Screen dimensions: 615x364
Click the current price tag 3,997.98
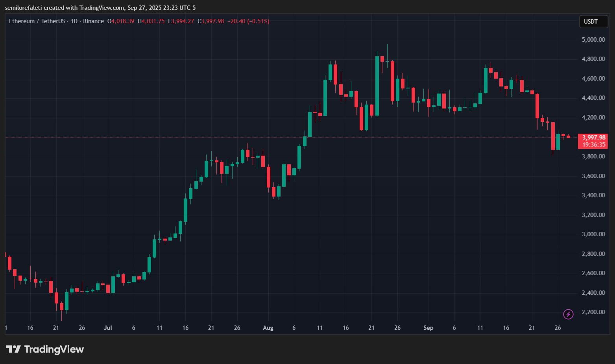point(594,138)
